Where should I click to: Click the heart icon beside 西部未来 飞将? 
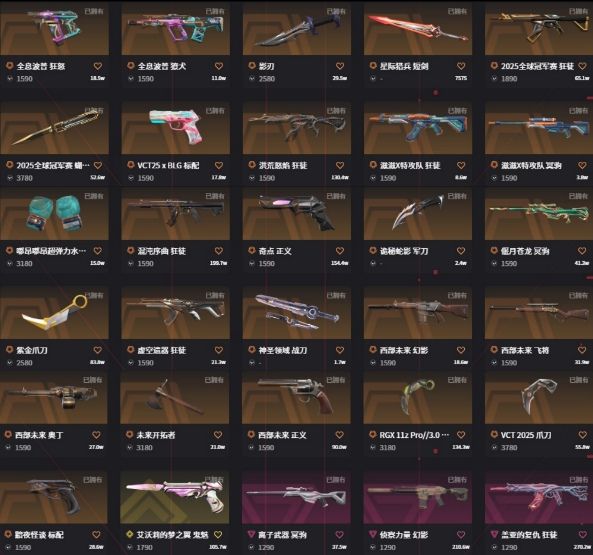pyautogui.click(x=582, y=350)
